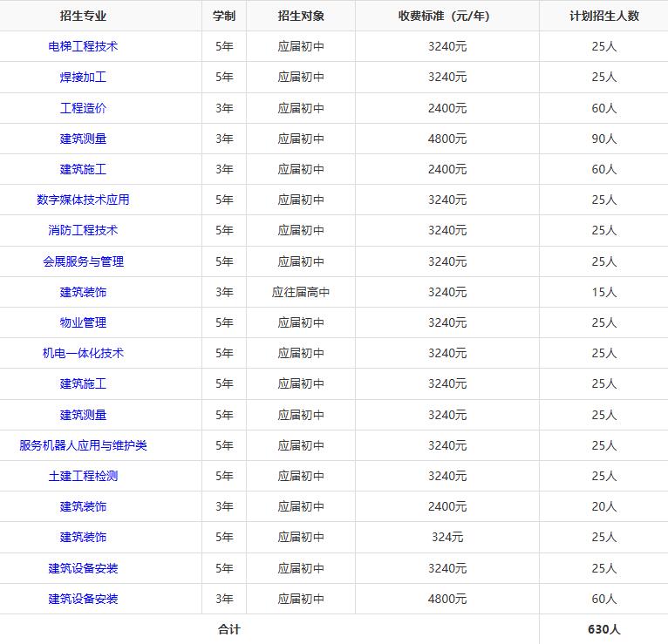Open 建筑施工 link in the 3年 row
The width and height of the screenshot is (668, 644).
[83, 169]
